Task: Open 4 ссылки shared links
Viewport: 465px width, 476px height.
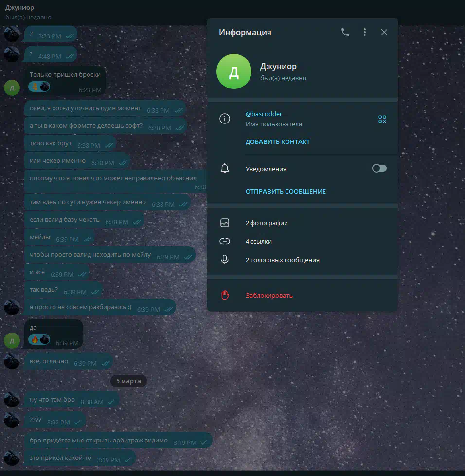Action: pos(303,241)
